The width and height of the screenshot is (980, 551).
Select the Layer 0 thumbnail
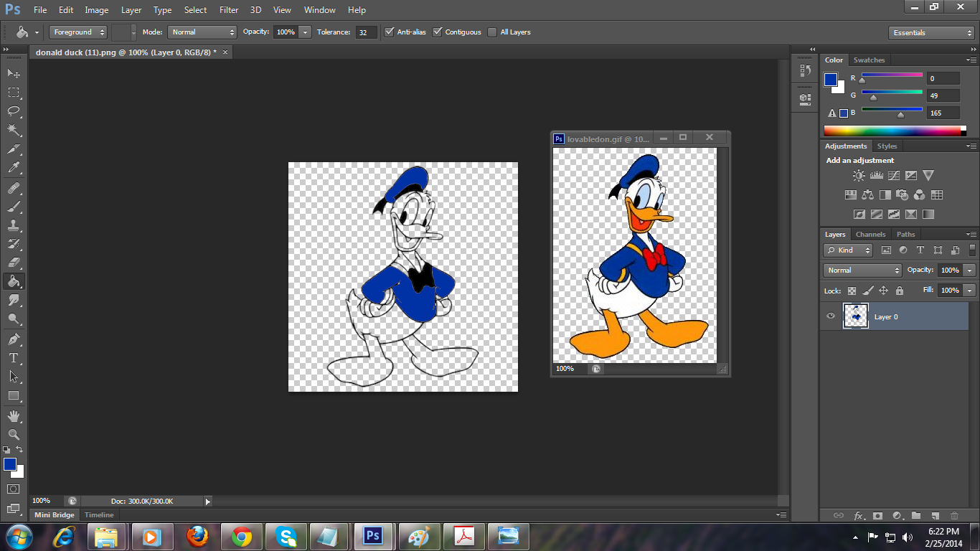[856, 316]
